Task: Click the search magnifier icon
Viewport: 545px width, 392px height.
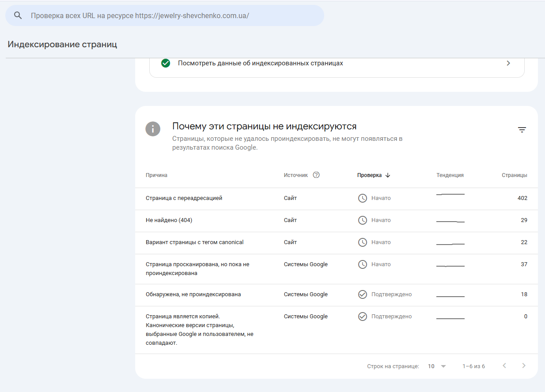Action: (x=18, y=15)
